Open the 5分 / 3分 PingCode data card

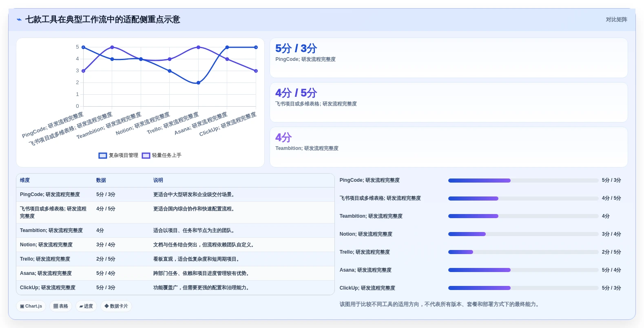pyautogui.click(x=449, y=58)
